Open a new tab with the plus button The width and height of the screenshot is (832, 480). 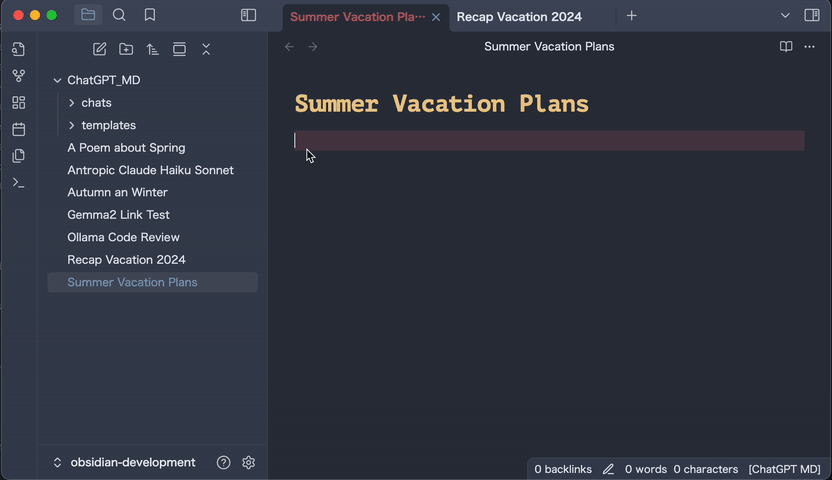coord(631,16)
